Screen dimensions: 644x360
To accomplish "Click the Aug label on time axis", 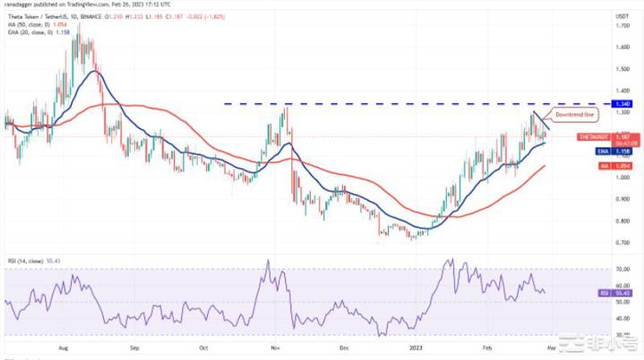I will 63,345.
